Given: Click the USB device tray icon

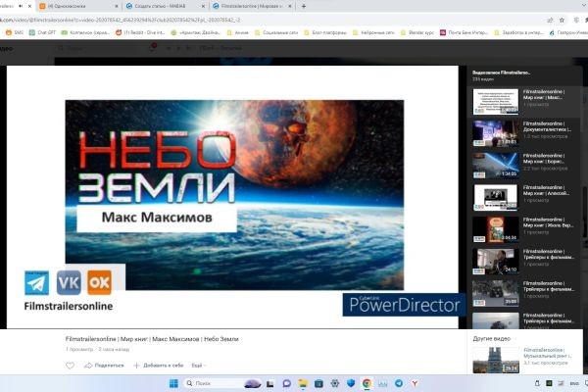Looking at the screenshot, I should 537,383.
